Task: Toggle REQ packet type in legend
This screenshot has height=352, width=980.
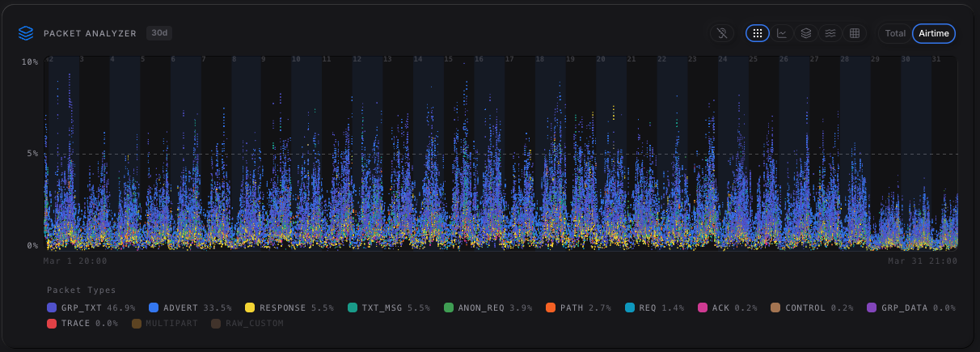Action: (655, 307)
